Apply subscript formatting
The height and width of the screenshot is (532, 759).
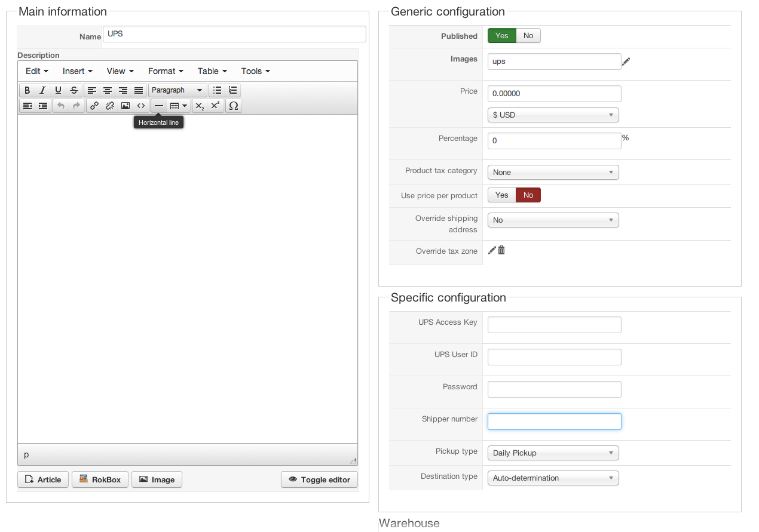click(x=201, y=106)
